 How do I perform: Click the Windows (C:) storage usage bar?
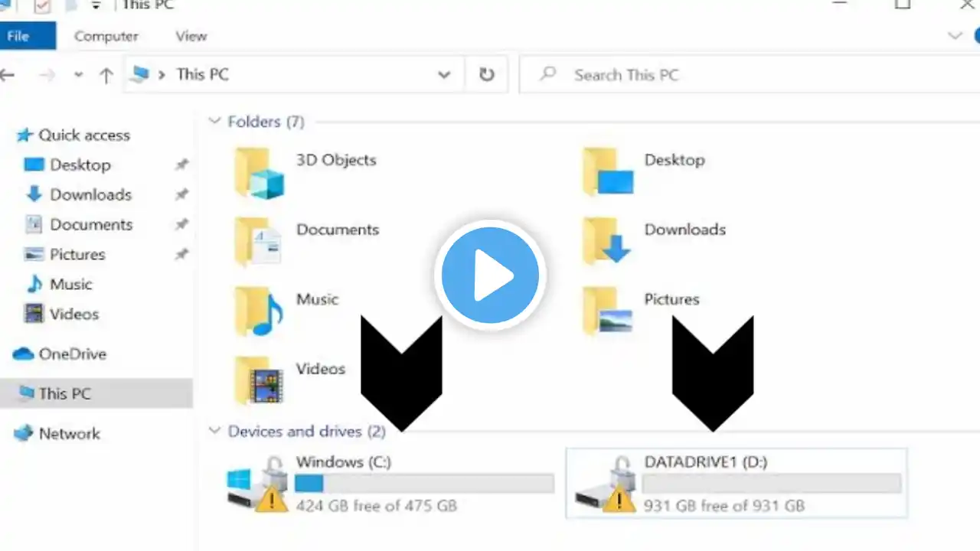click(424, 484)
